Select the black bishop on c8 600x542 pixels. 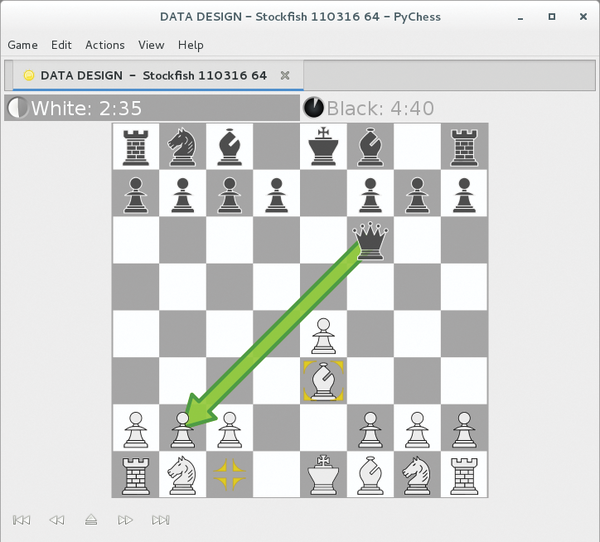[x=230, y=147]
